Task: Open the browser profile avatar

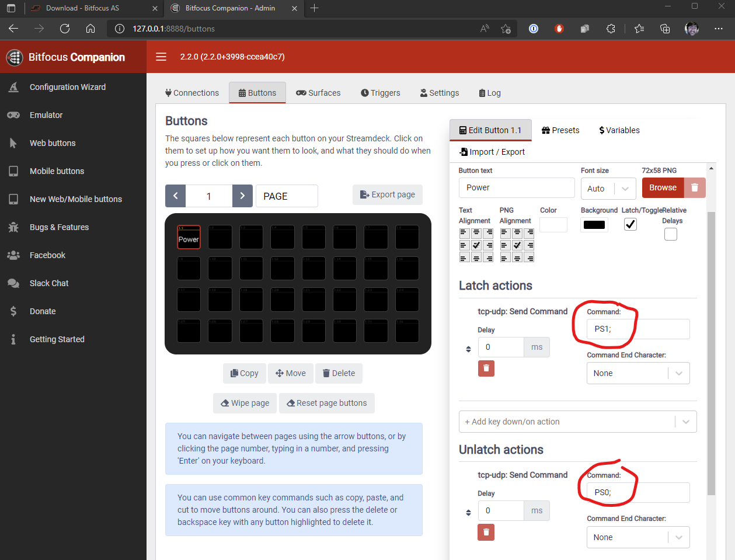Action: [692, 29]
